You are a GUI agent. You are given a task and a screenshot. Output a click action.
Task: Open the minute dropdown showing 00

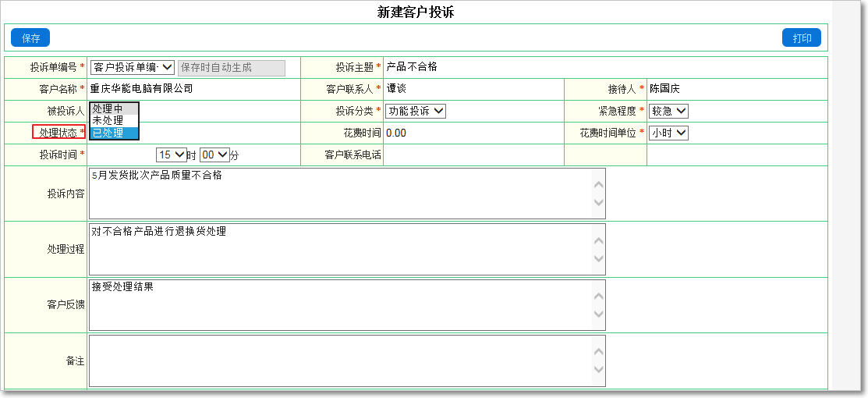(x=214, y=155)
